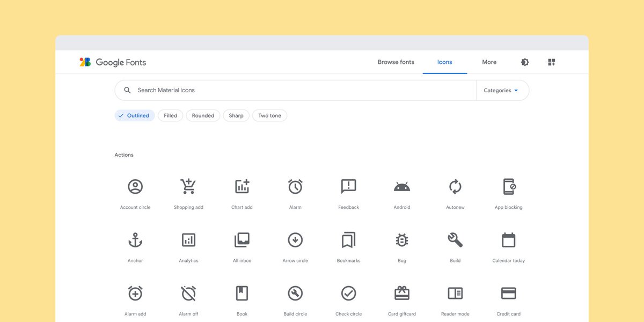Select the Autonew refresh icon
644x322 pixels.
(x=455, y=187)
